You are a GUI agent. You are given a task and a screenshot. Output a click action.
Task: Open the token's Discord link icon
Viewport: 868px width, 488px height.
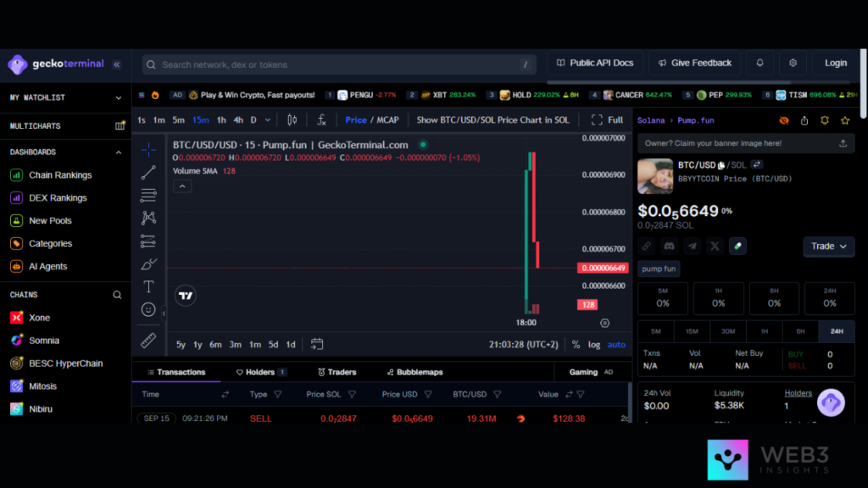tap(670, 247)
